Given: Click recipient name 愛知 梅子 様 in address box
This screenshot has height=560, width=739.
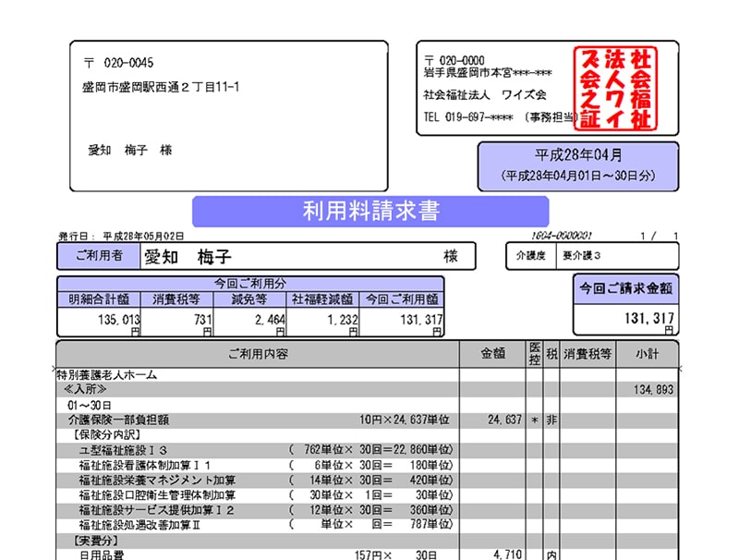Looking at the screenshot, I should coord(130,150).
